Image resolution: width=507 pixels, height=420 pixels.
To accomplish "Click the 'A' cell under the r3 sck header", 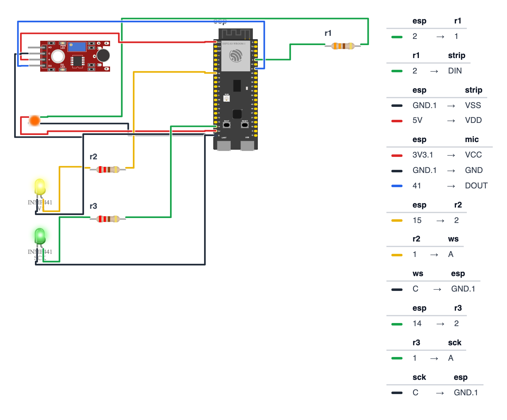I will 451,358.
